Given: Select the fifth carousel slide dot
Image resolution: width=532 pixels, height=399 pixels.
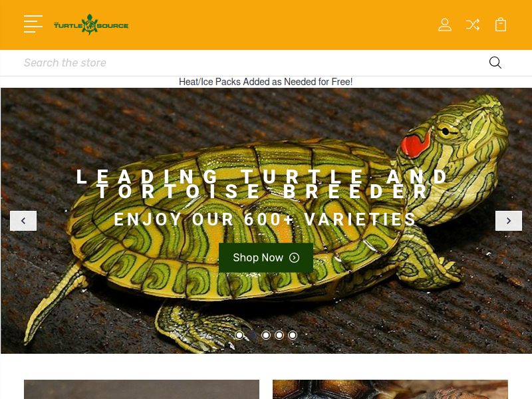Looking at the screenshot, I should (293, 335).
